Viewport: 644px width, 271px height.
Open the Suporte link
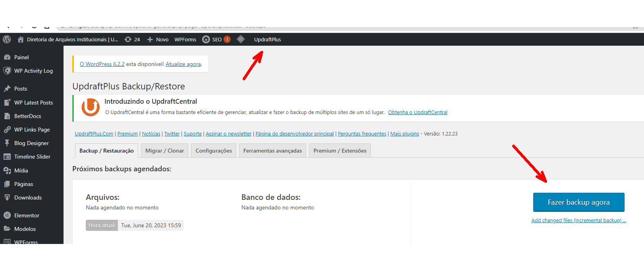point(193,134)
